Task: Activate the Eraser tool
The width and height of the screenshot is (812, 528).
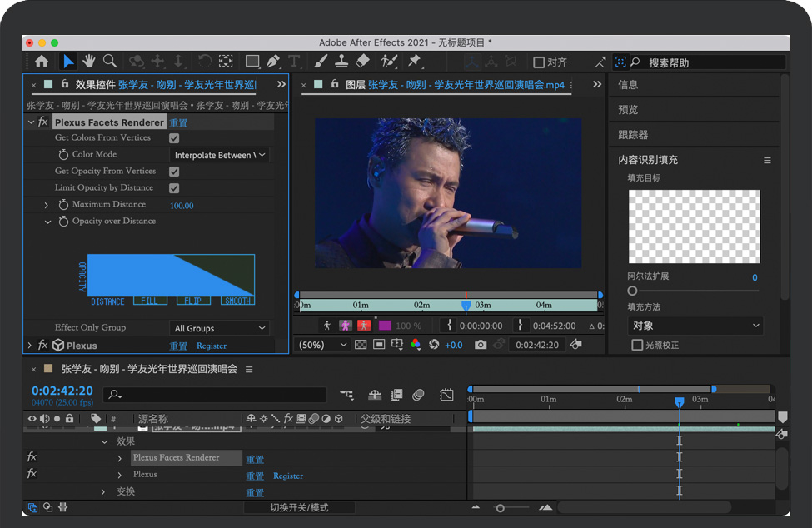Action: 362,62
